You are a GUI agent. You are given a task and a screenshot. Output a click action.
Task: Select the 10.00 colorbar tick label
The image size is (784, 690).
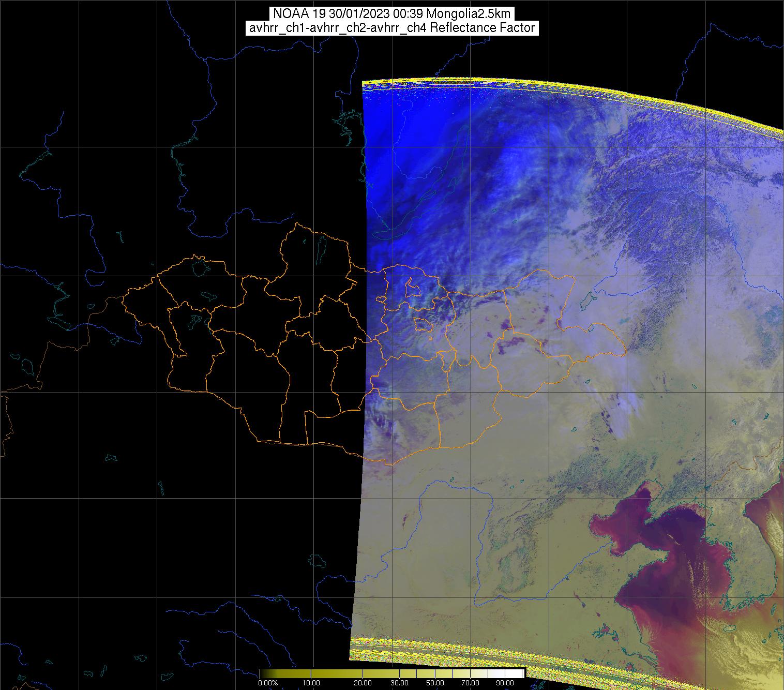pyautogui.click(x=312, y=683)
